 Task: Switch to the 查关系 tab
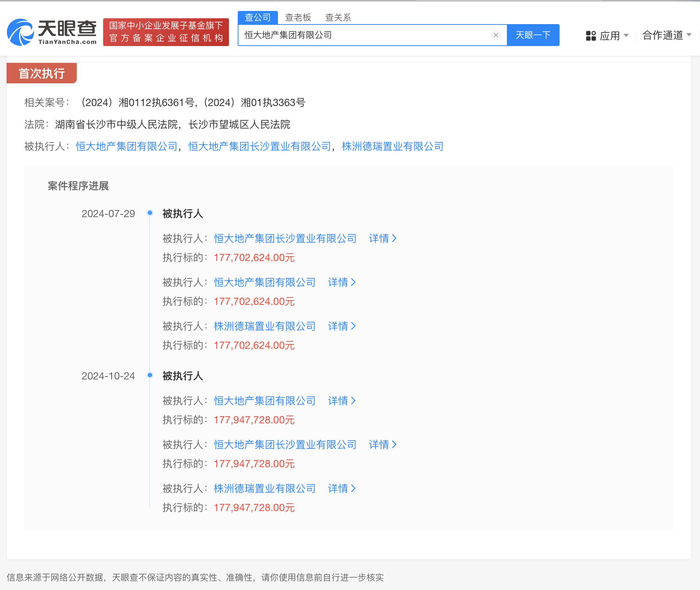338,17
